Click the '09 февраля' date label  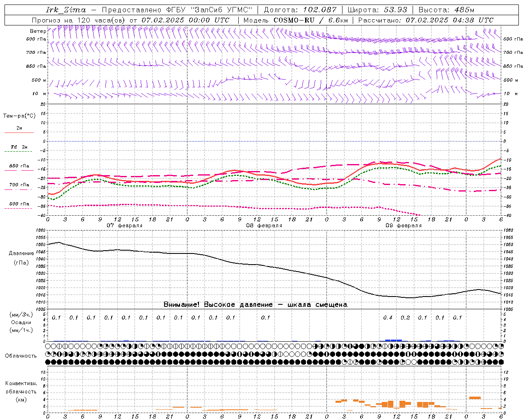pos(404,226)
